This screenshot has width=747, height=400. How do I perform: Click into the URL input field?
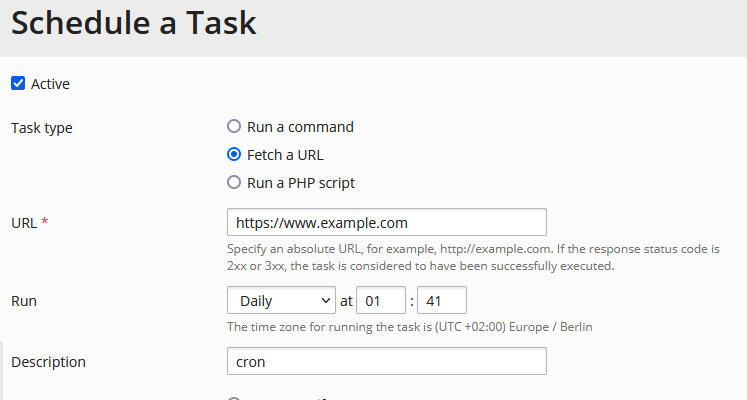click(x=387, y=222)
